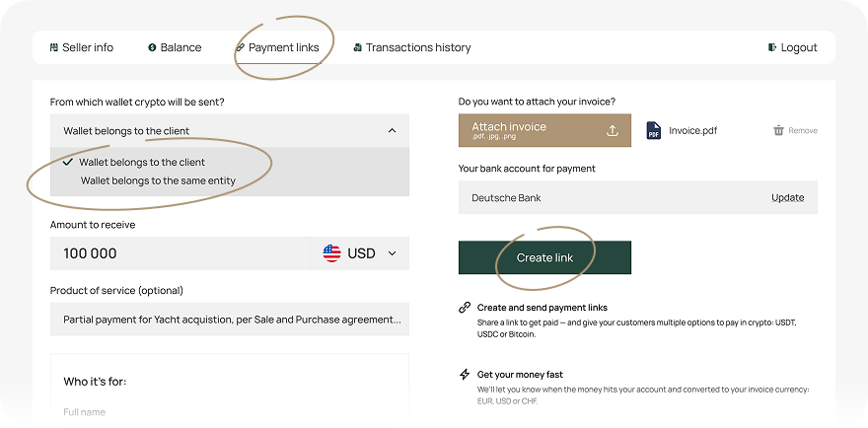Click the trash icon beside Remove

pyautogui.click(x=778, y=130)
